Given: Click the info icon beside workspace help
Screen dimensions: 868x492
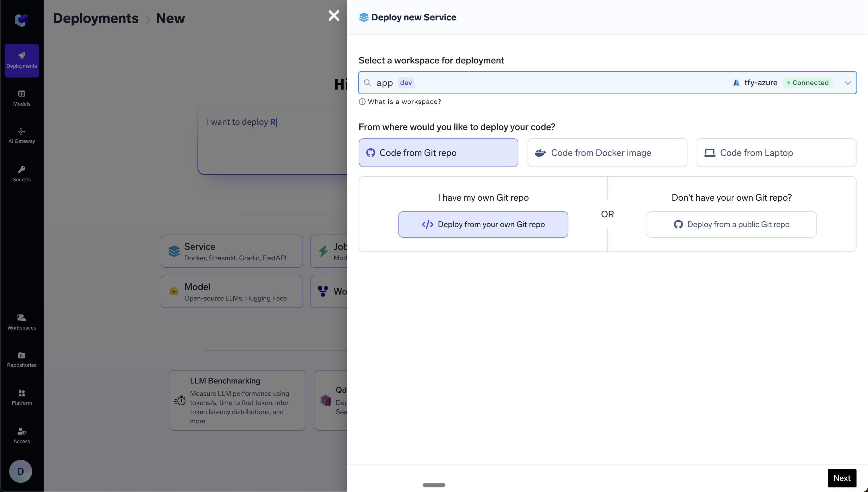Looking at the screenshot, I should [x=362, y=102].
